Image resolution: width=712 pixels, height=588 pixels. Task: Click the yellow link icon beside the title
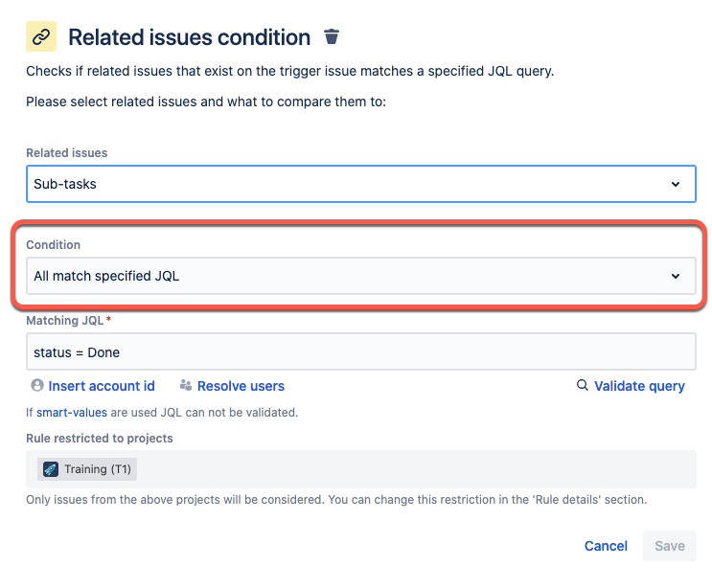[x=41, y=37]
